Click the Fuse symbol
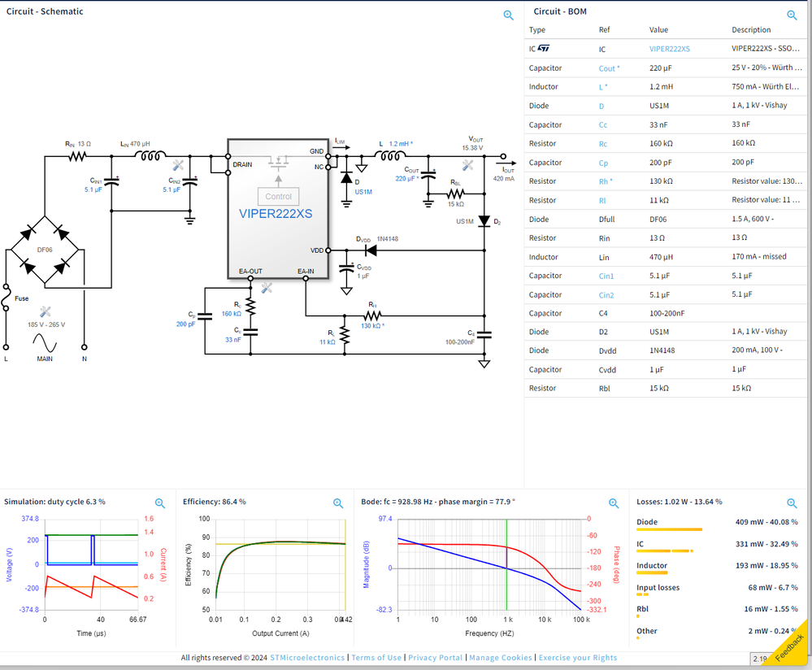 [7, 298]
